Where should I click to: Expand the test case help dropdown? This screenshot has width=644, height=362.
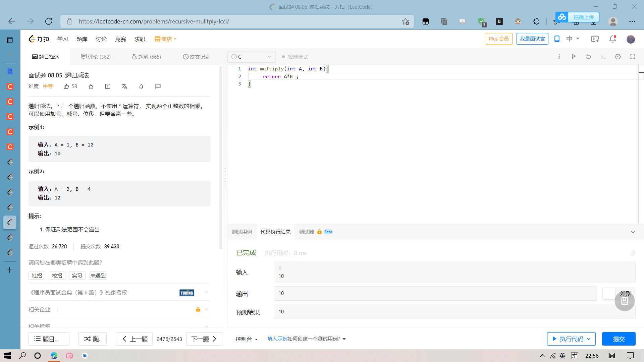click(344, 339)
